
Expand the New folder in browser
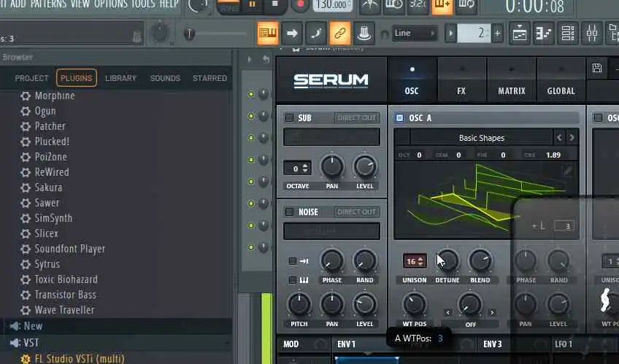coord(33,326)
